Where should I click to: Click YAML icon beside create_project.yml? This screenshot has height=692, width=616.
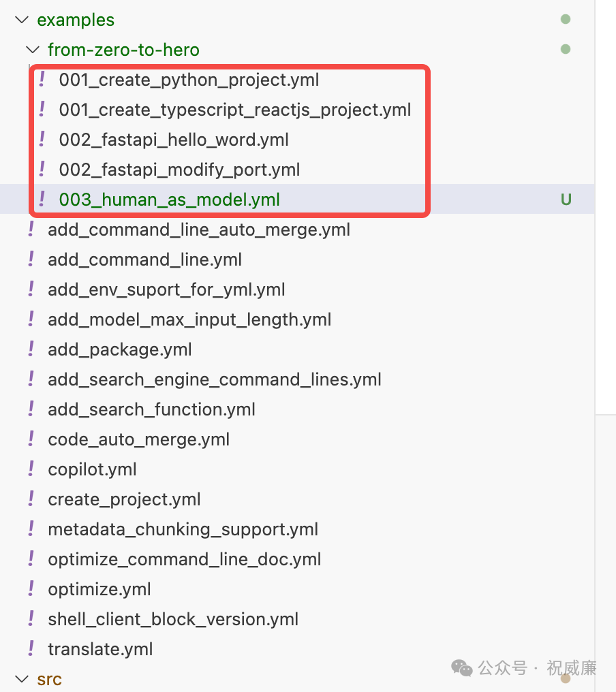31,499
